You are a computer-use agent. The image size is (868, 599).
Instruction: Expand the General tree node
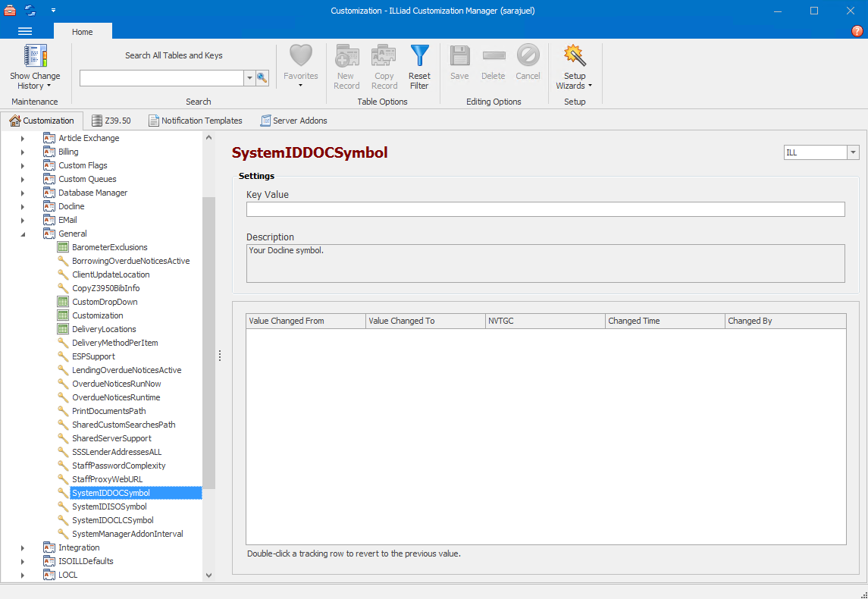pos(23,234)
